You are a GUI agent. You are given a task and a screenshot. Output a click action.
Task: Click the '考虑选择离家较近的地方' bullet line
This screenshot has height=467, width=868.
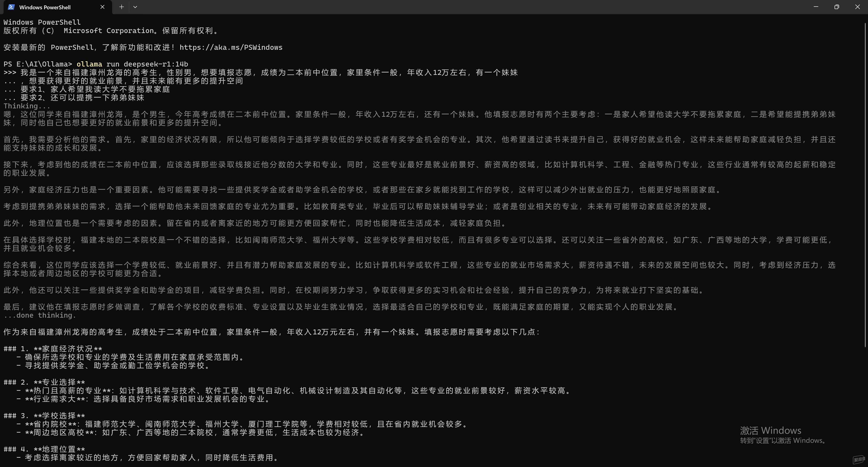148,457
